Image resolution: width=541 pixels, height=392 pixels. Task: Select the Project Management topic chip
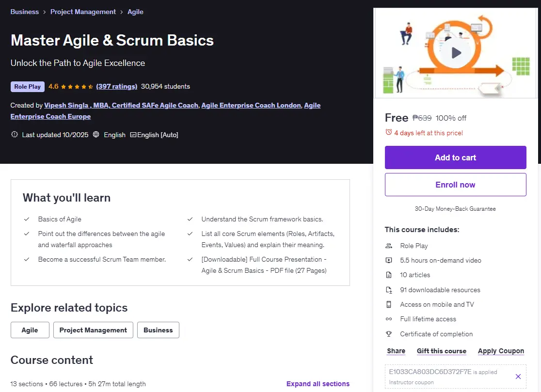pos(93,330)
